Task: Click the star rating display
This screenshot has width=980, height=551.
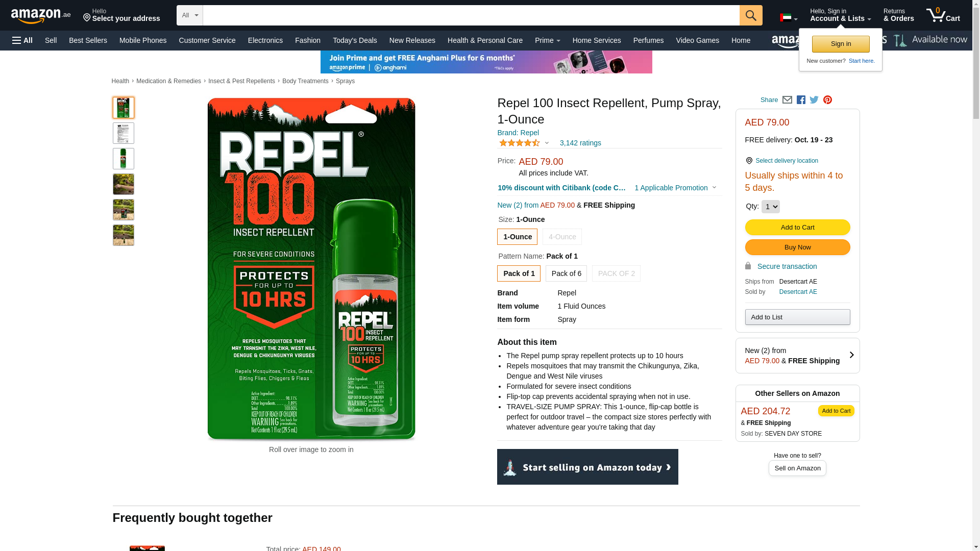Action: tap(520, 143)
